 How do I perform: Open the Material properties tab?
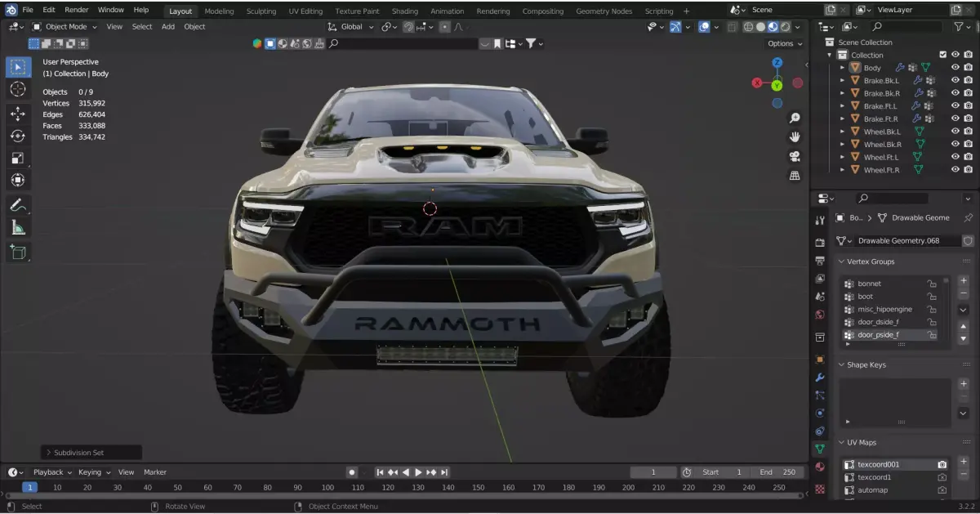point(820,467)
